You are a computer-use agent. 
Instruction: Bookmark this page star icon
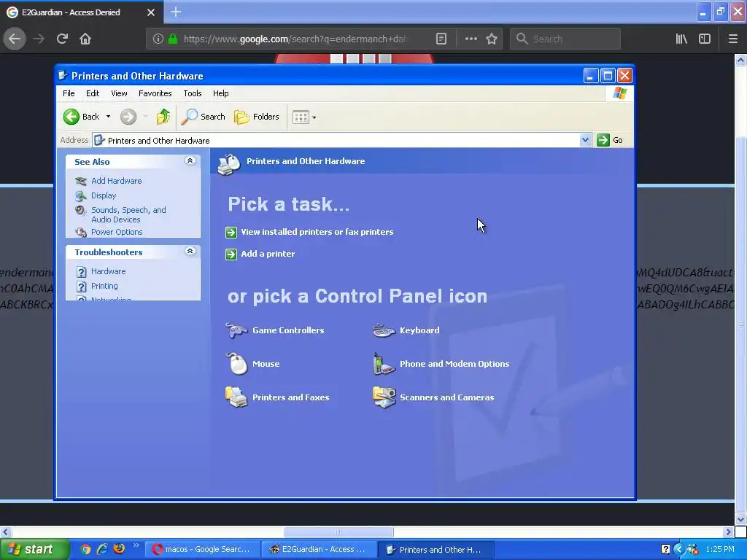[x=492, y=39]
